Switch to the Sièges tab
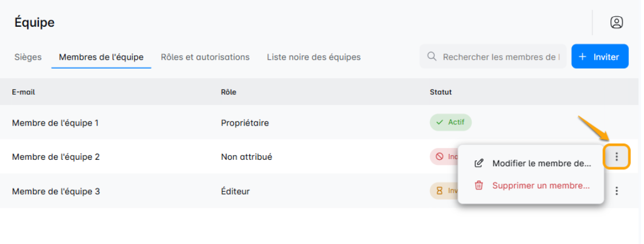The image size is (644, 244). [x=28, y=57]
